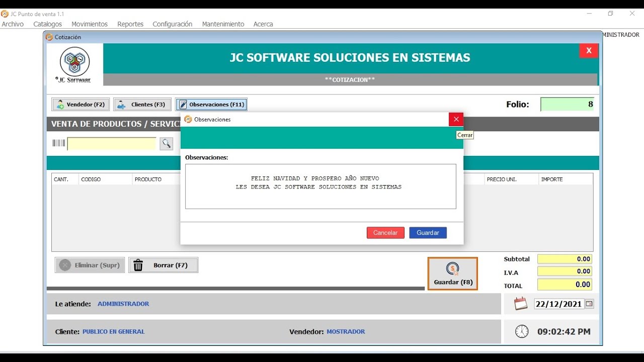Click the MOSTRADOR vendedor text
The image size is (644, 362).
coord(346,332)
